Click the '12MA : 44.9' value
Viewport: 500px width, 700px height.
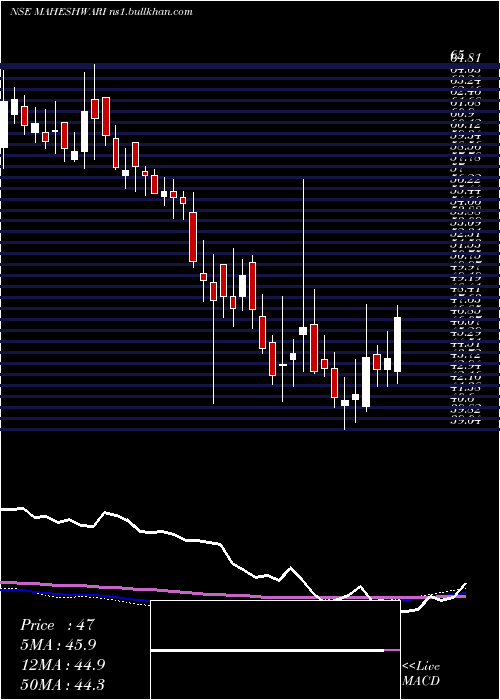(x=62, y=664)
